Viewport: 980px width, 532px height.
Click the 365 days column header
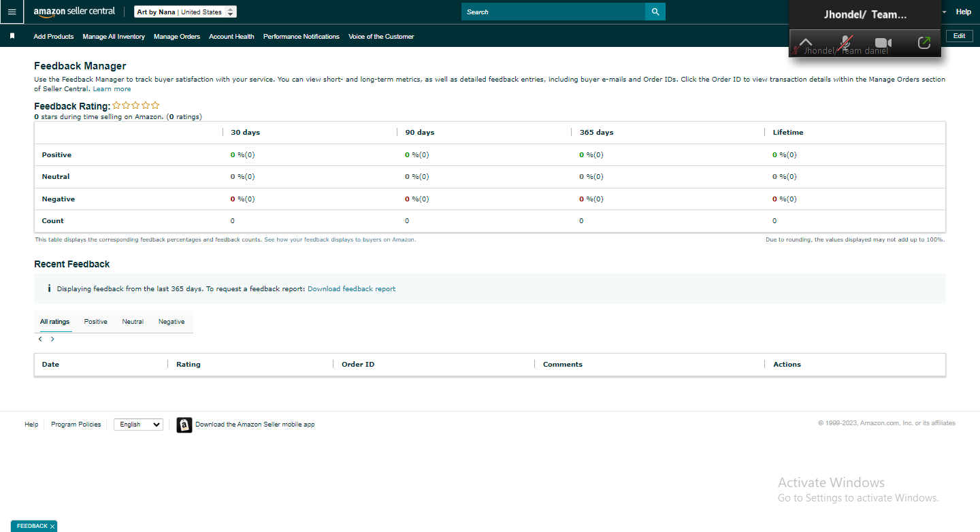596,133
